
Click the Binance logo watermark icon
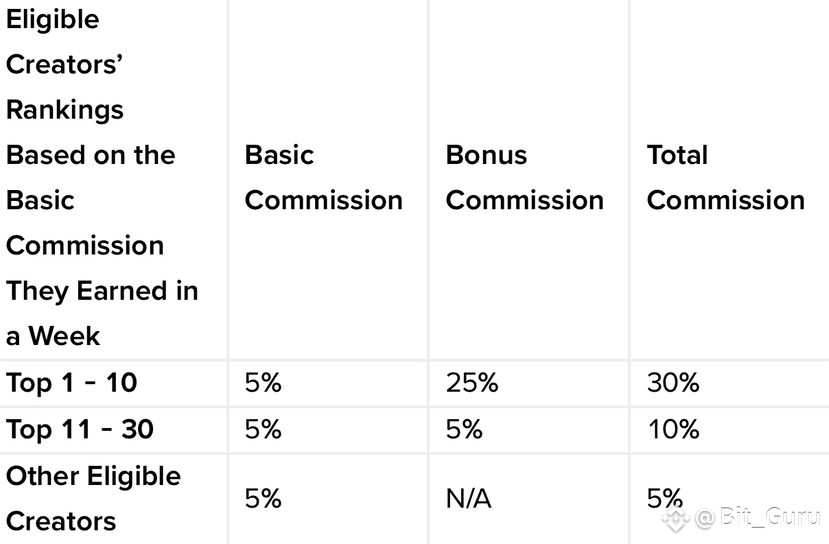click(x=676, y=519)
